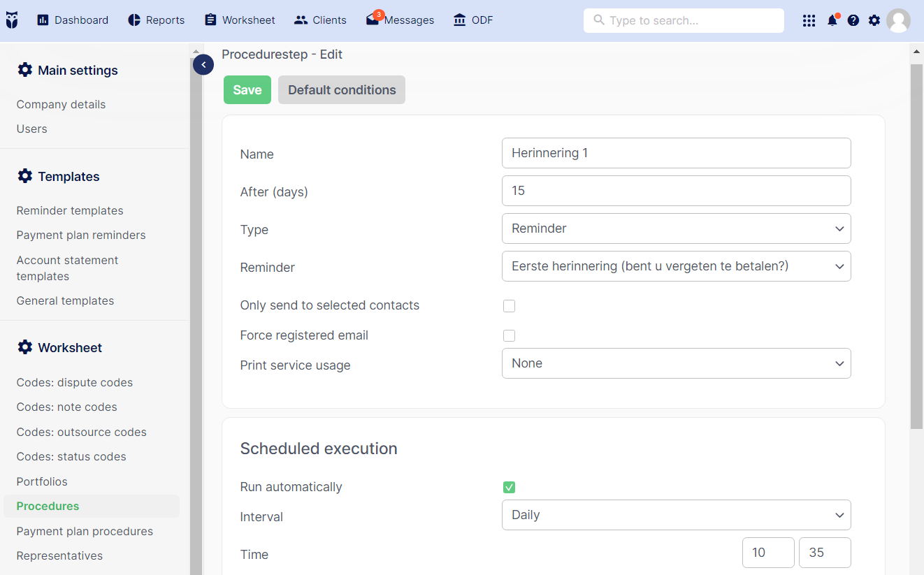Uncheck Run automatically checkbox
Screen dimensions: 924x575
tap(510, 488)
